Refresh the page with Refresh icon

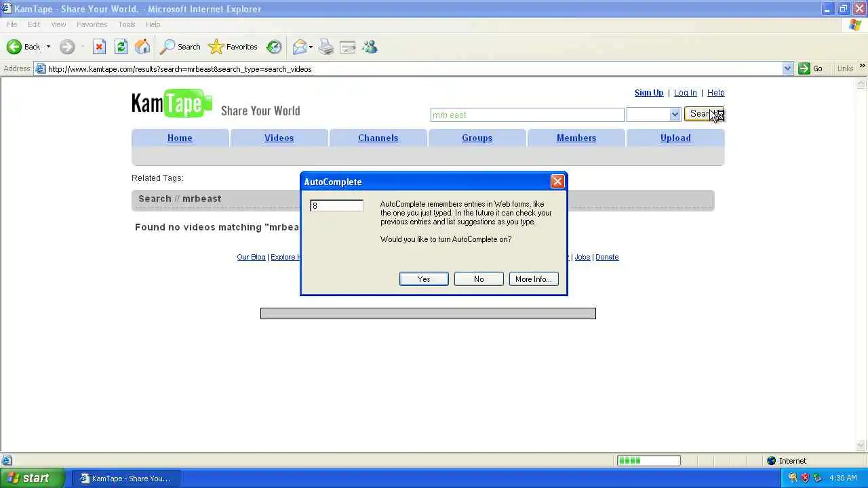coord(121,47)
